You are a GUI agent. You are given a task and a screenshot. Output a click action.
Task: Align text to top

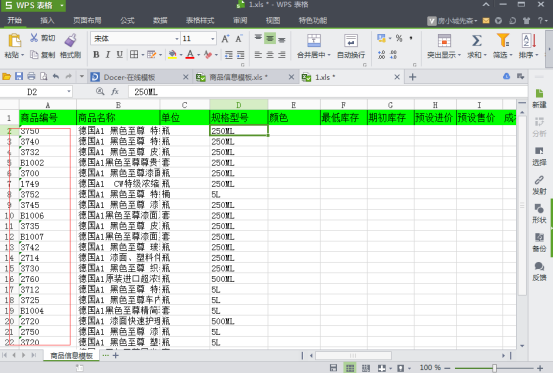point(258,38)
